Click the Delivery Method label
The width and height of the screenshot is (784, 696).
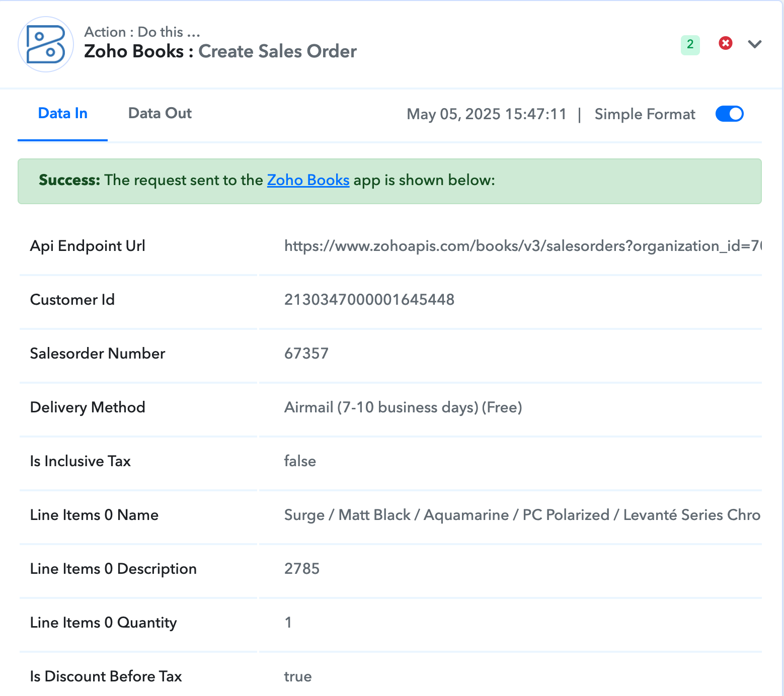pos(88,407)
